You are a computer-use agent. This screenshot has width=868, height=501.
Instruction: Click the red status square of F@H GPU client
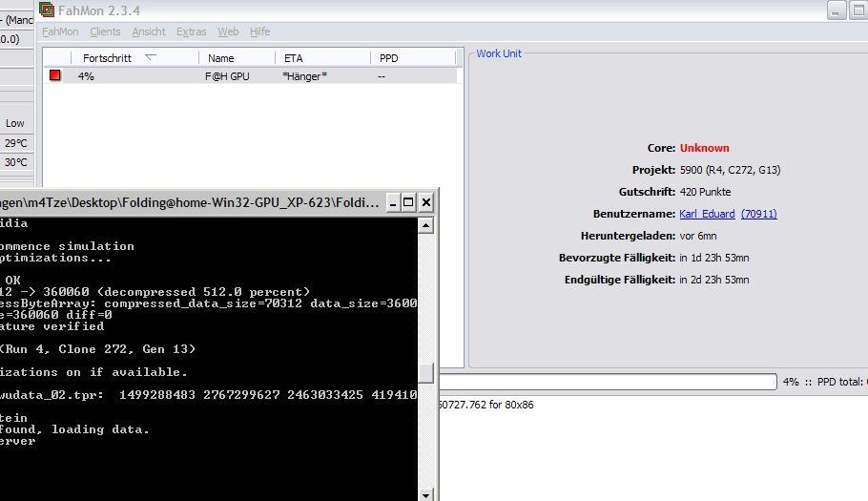coord(54,74)
